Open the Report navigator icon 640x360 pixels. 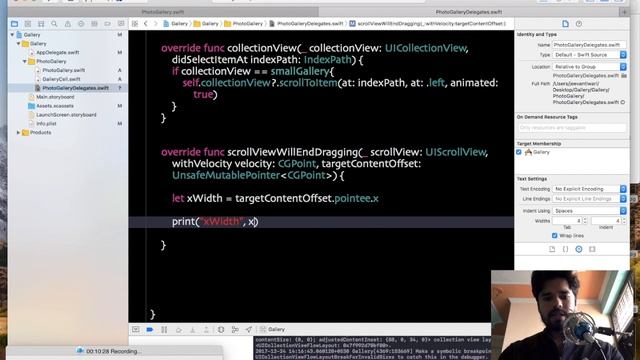pyautogui.click(x=121, y=24)
